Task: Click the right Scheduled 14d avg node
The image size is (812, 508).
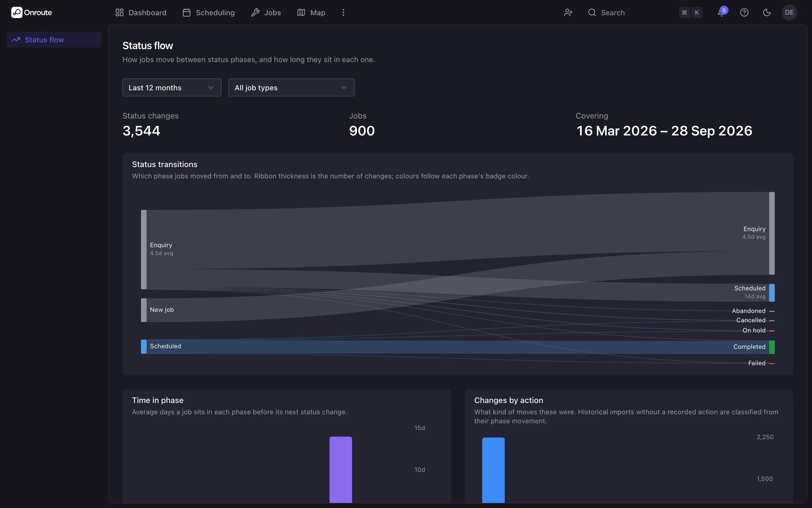Action: (x=772, y=292)
